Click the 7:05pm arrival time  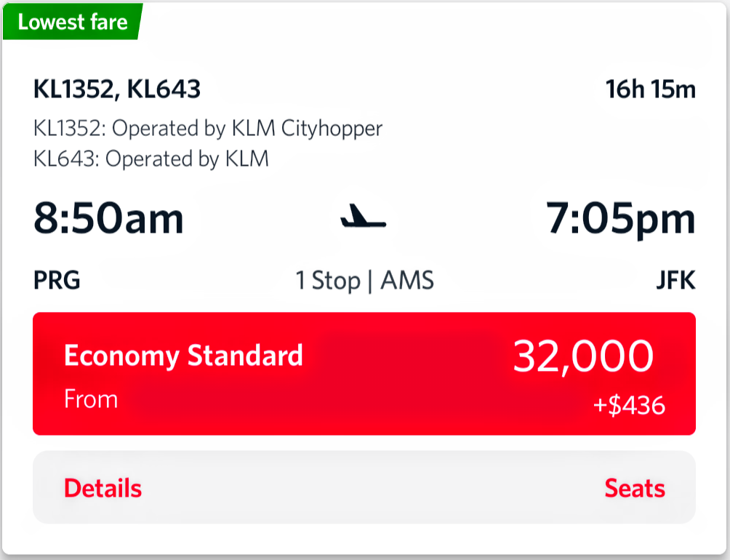[x=621, y=218]
